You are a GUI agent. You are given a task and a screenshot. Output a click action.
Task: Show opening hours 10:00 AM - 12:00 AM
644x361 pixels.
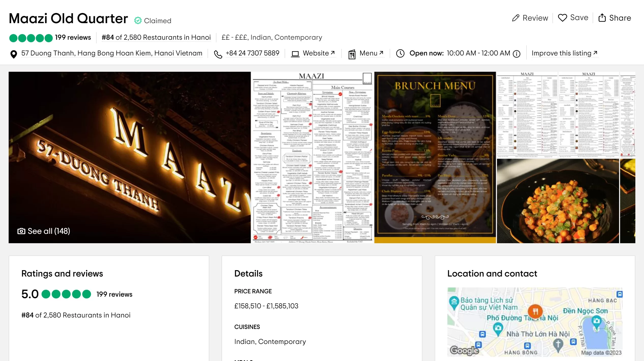click(478, 53)
